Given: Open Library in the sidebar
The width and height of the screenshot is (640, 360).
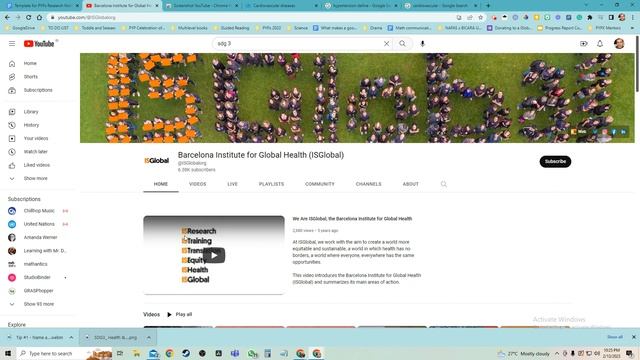Looking at the screenshot, I should pos(31,111).
